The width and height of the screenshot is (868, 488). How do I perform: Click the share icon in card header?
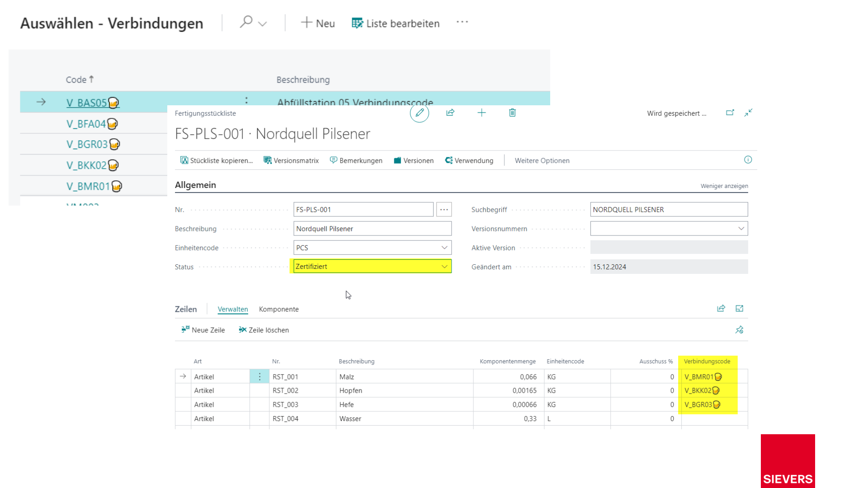[x=450, y=113]
